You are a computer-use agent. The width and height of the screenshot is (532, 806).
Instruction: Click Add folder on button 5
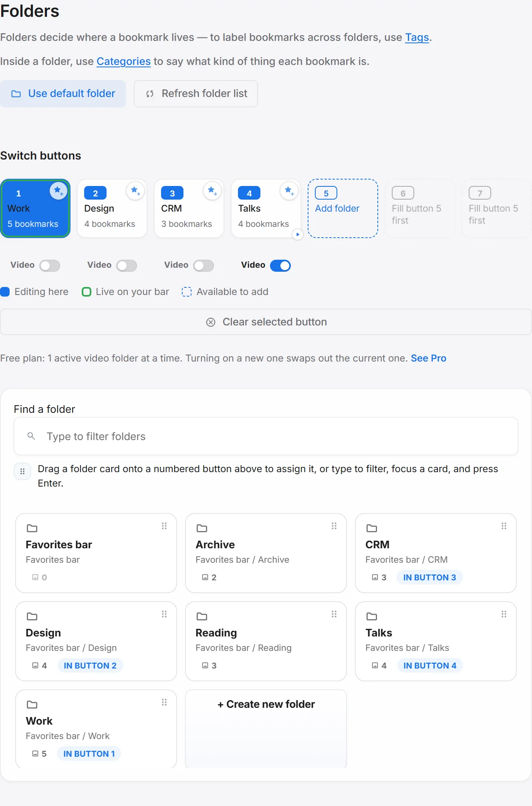[343, 208]
